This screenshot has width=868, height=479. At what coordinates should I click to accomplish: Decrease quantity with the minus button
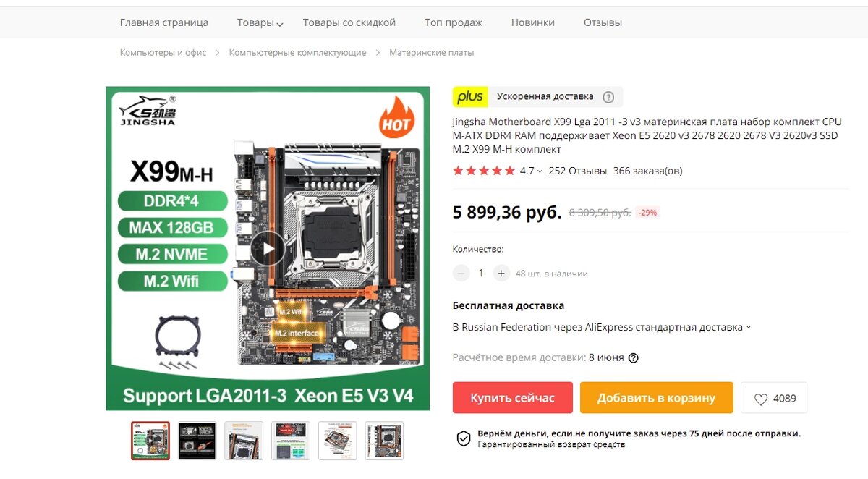pos(461,274)
